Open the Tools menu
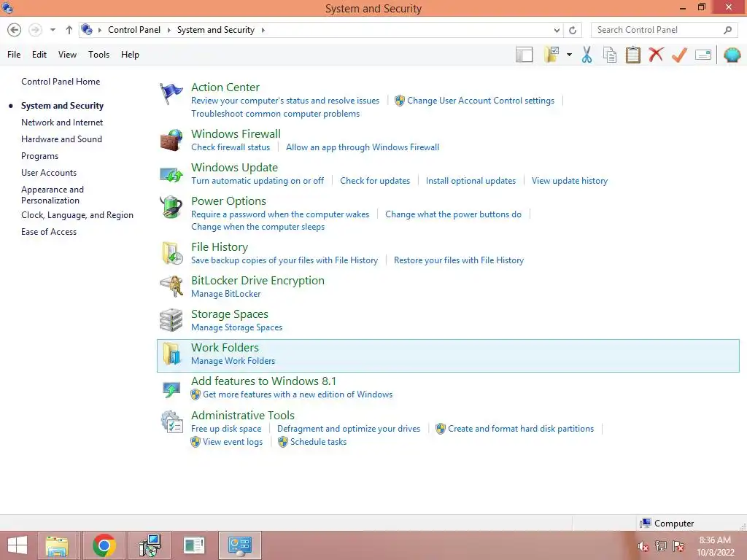Viewport: 747px width, 560px height. coord(98,55)
